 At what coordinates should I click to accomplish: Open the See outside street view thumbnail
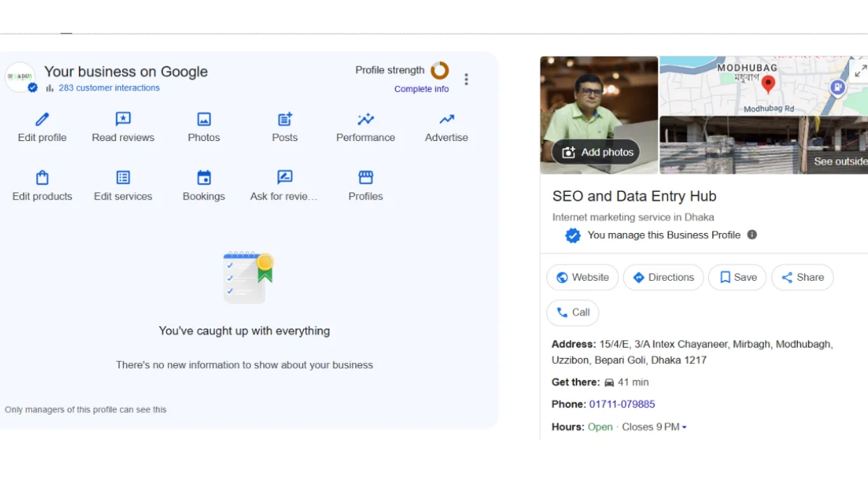click(x=764, y=145)
